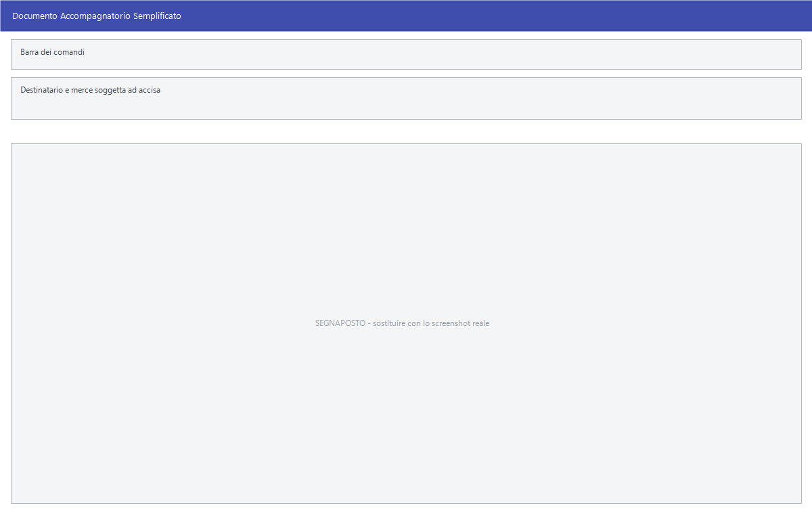This screenshot has width=812, height=514.
Task: Click "Destinatario e merce soggetta ad accisa" heading
Action: tap(91, 89)
